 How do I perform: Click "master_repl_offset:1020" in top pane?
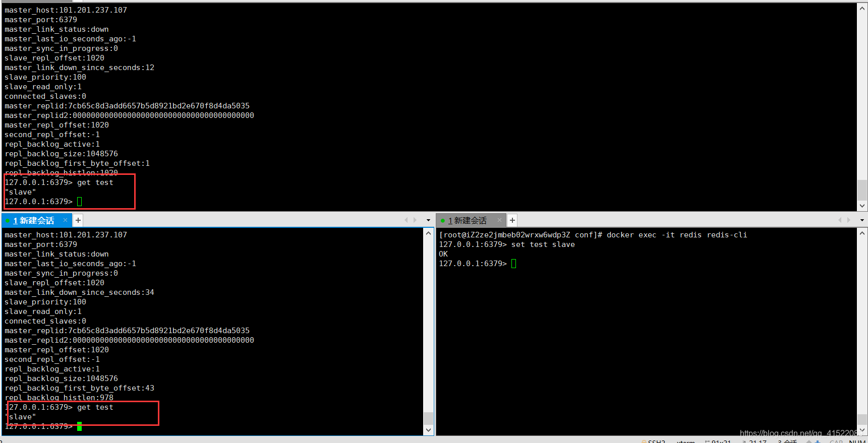[56, 125]
